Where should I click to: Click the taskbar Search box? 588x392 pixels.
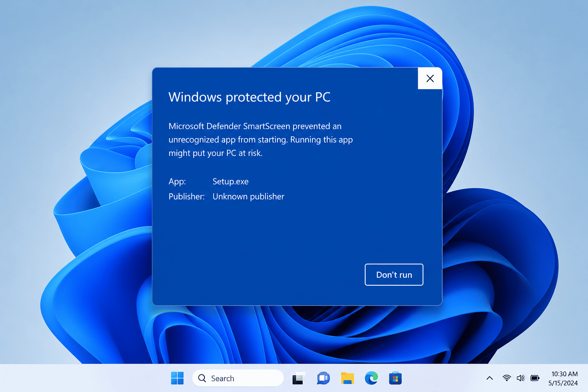238,378
